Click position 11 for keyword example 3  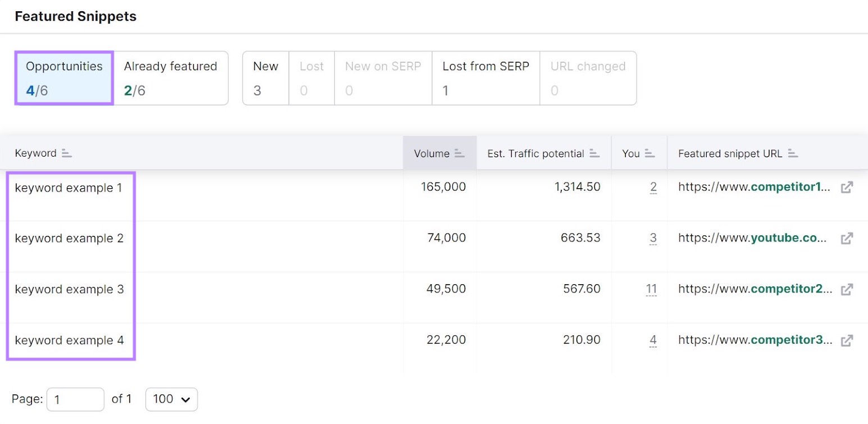(651, 290)
